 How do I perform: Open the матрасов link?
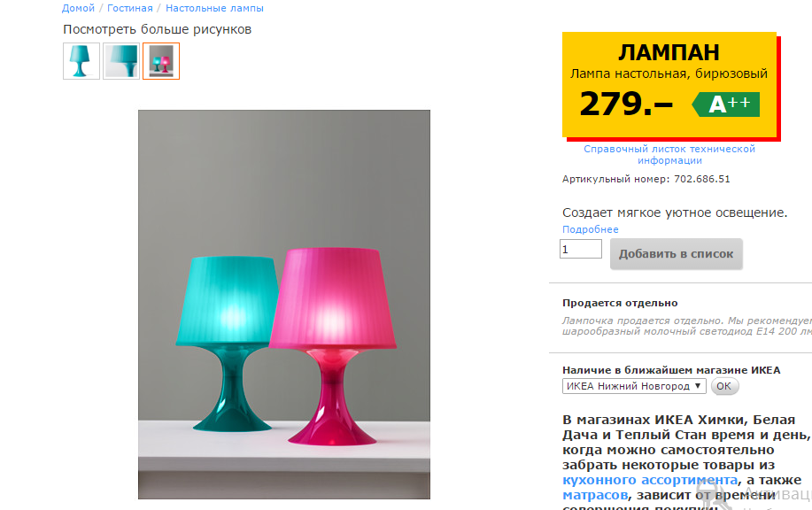(x=595, y=495)
